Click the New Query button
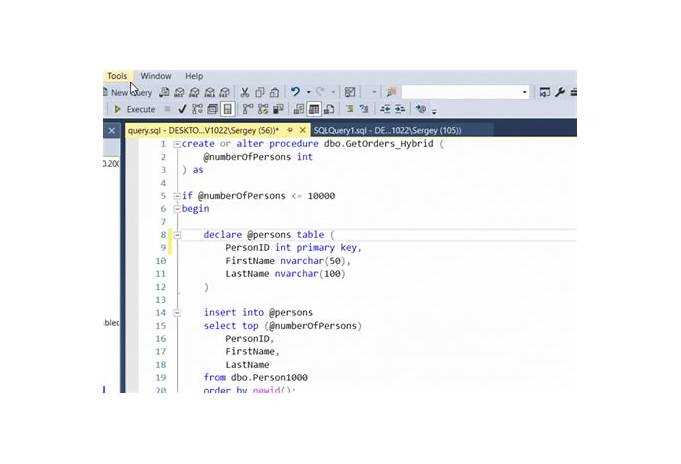This screenshot has width=681, height=464. [128, 93]
